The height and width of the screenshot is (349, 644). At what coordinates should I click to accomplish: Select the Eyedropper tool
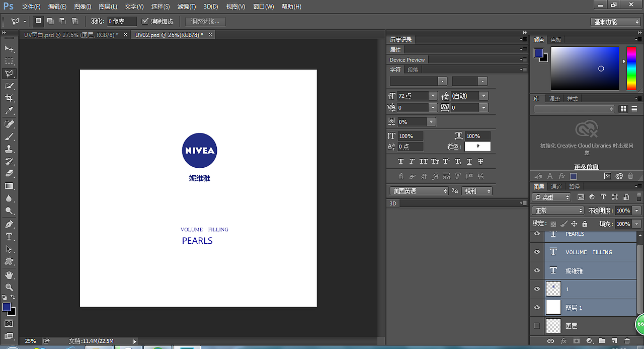coord(9,111)
